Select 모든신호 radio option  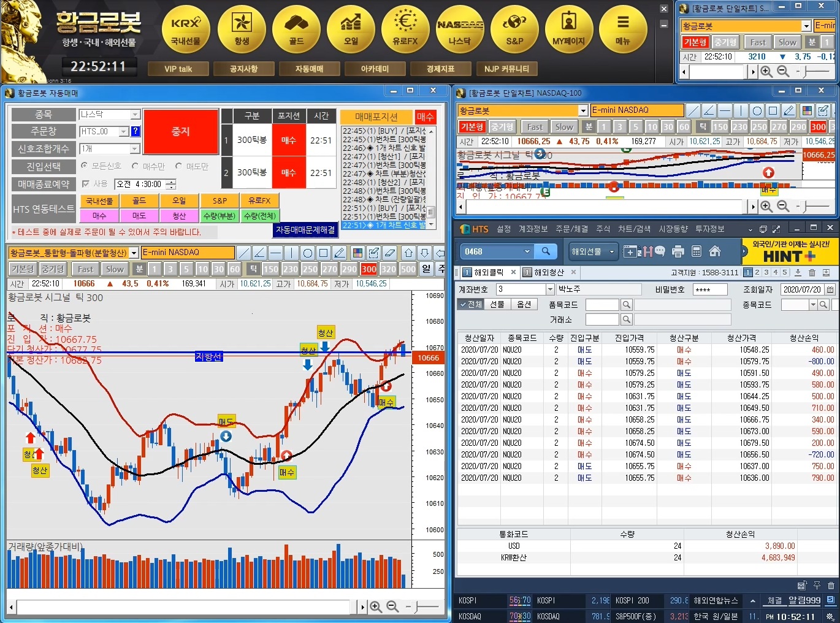point(101,166)
